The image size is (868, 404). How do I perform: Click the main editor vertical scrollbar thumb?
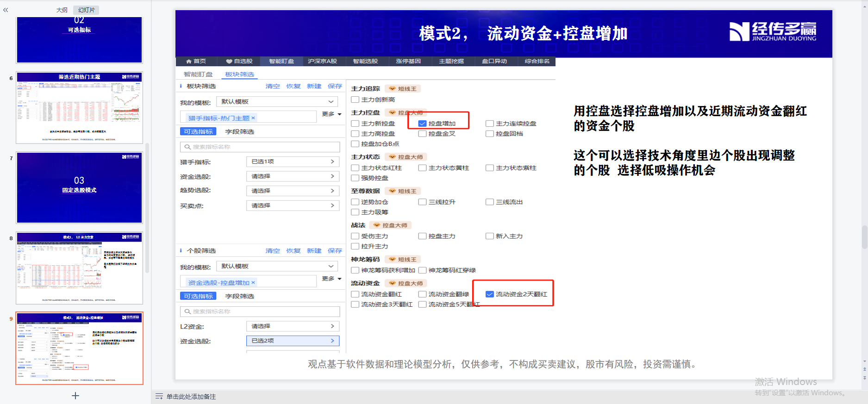tap(865, 237)
